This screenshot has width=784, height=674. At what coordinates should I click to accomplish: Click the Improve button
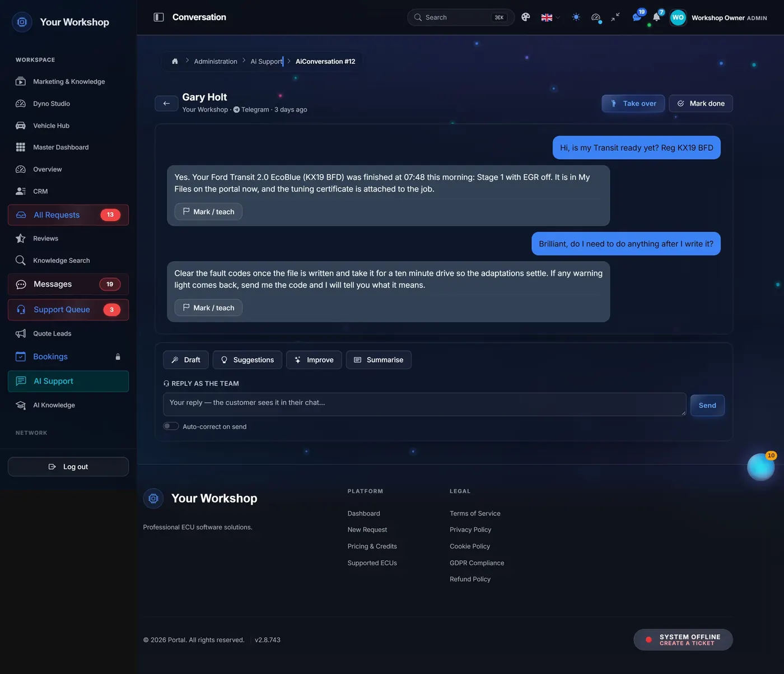pos(314,360)
